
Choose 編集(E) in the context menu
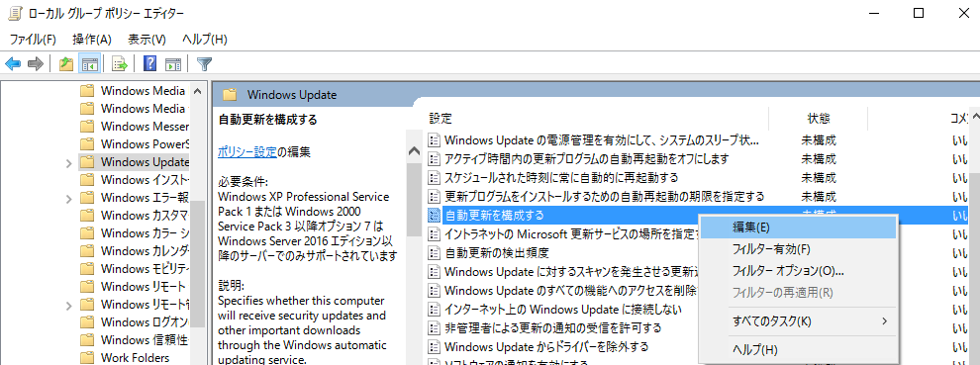point(798,228)
